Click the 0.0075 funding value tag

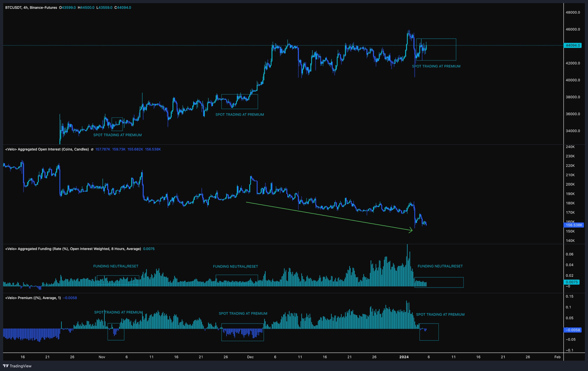pos(572,282)
